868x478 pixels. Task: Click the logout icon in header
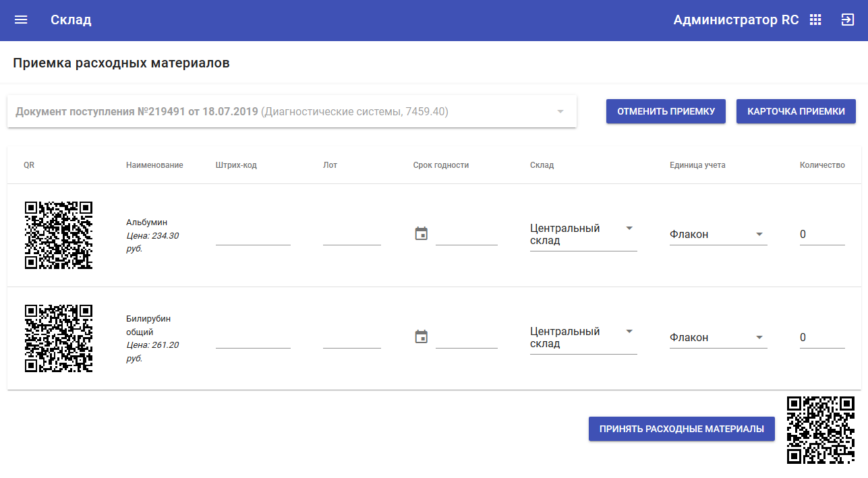click(847, 20)
